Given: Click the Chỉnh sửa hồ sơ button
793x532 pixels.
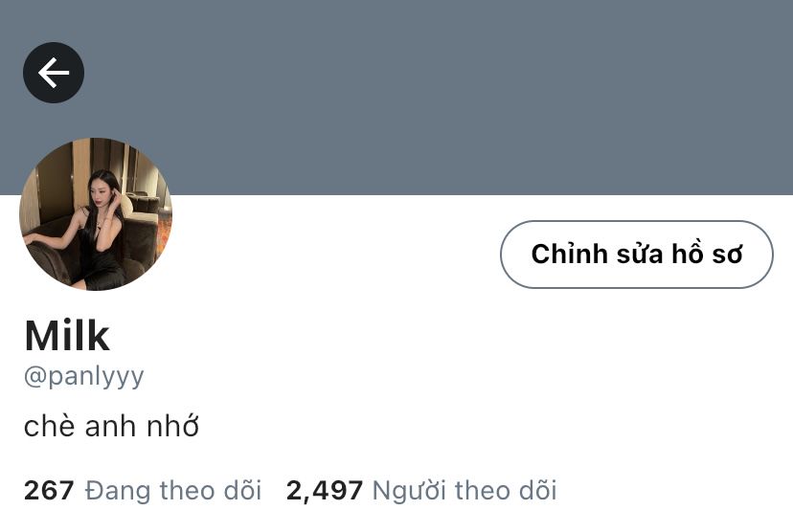Looking at the screenshot, I should point(637,255).
